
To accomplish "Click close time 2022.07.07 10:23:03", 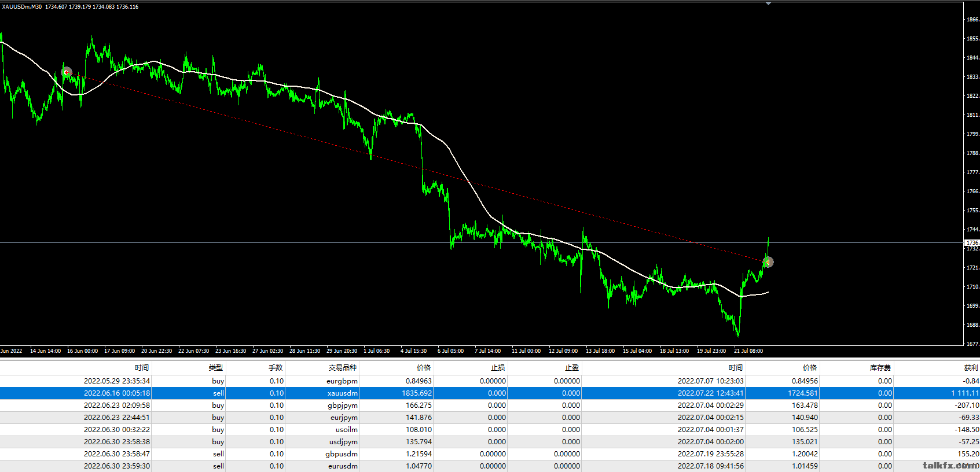I will (x=711, y=381).
